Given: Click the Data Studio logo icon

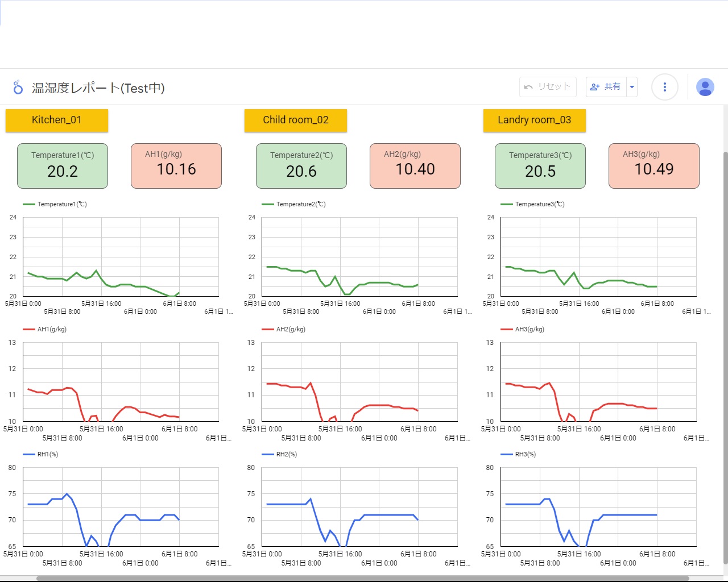Looking at the screenshot, I should (18, 88).
